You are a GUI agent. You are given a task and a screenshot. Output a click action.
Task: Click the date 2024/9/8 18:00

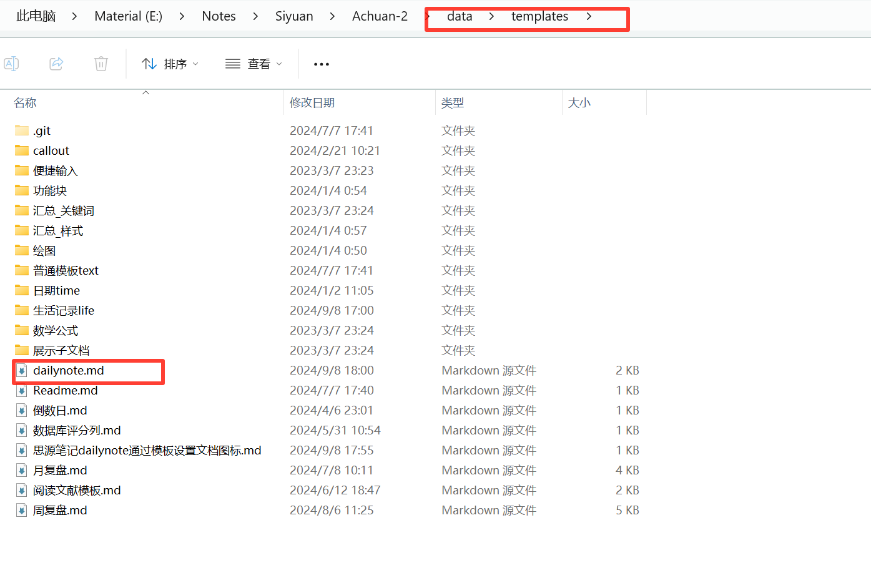tap(332, 370)
